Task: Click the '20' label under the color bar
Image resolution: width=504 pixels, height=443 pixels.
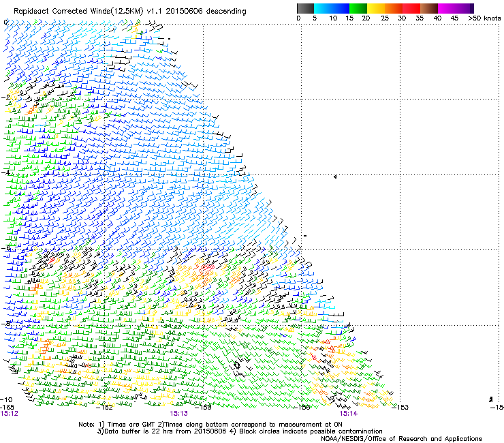Action: click(366, 18)
